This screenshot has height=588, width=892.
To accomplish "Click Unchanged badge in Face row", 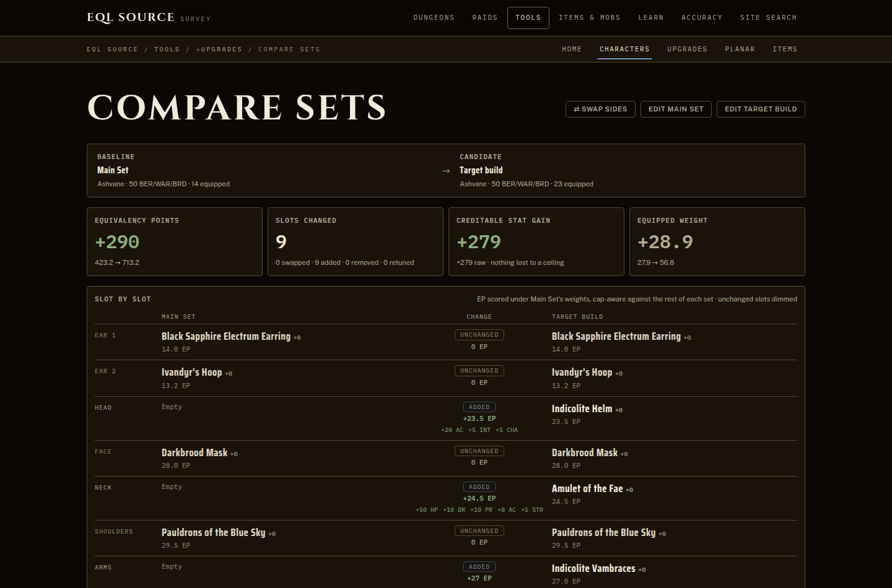I will [x=479, y=451].
